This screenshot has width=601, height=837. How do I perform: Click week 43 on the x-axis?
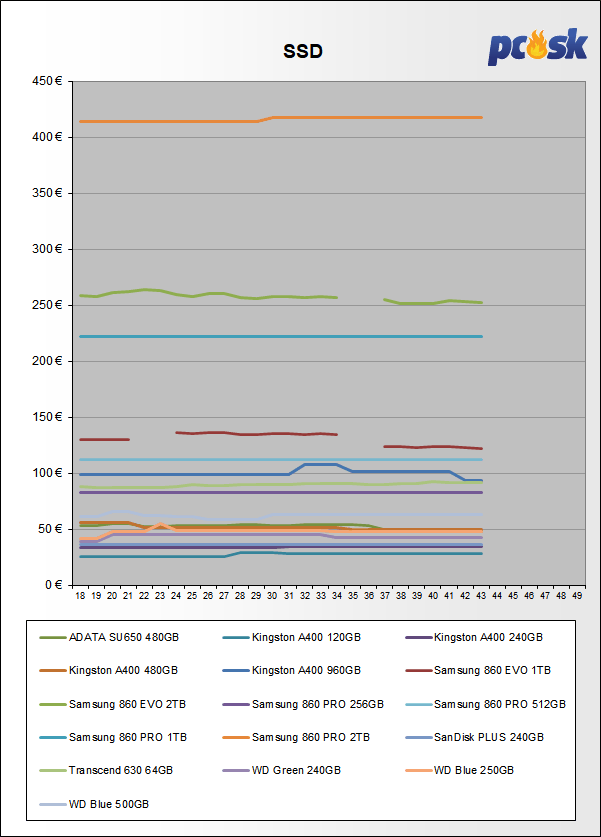coord(481,596)
